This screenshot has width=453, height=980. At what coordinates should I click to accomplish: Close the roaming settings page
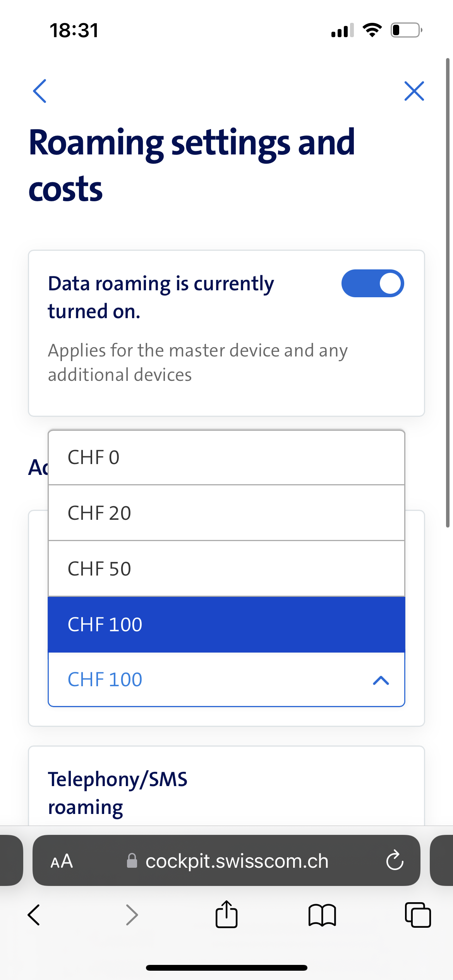414,91
